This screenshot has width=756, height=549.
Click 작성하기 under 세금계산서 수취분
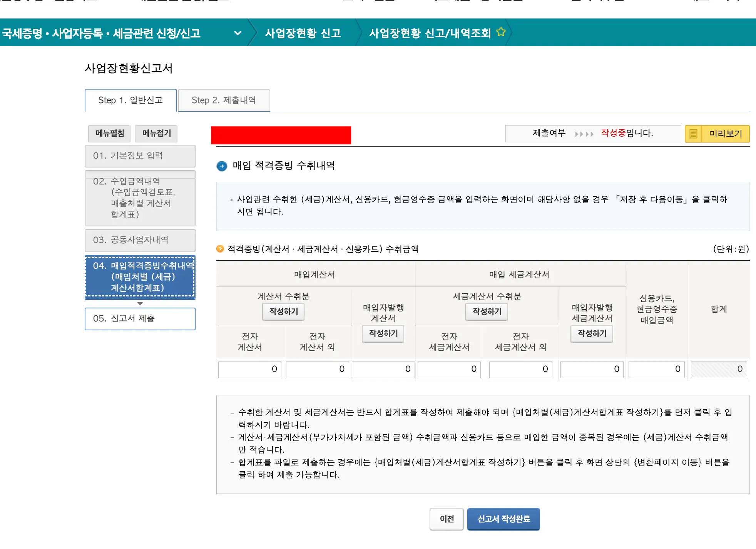pyautogui.click(x=487, y=312)
